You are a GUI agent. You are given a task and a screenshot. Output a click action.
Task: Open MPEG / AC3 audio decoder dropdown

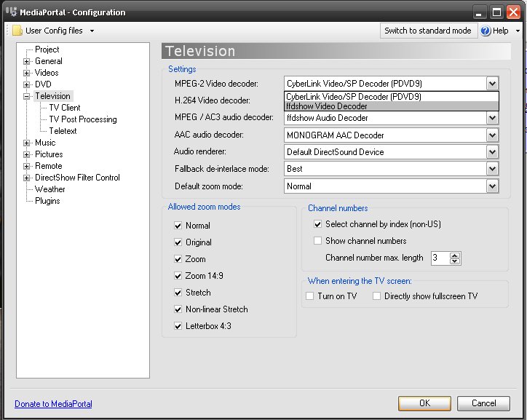[492, 118]
